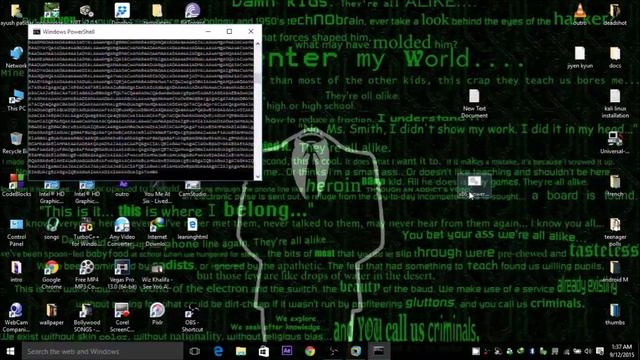Viewport: 640px width, 360px height.
Task: Open the docs folder on desktop
Action: [x=615, y=58]
